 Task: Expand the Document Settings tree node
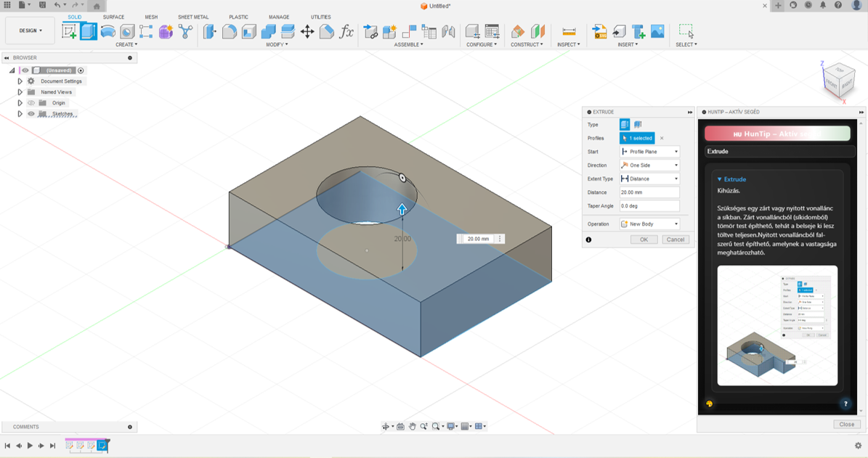(x=20, y=81)
